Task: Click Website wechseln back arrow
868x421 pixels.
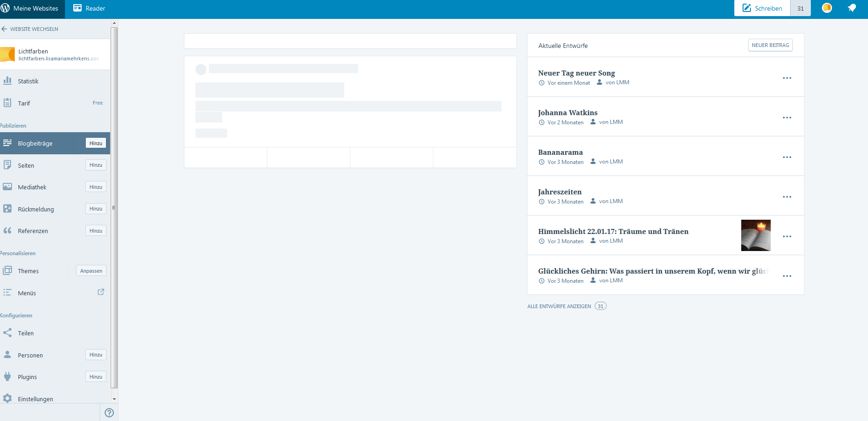Action: click(4, 29)
